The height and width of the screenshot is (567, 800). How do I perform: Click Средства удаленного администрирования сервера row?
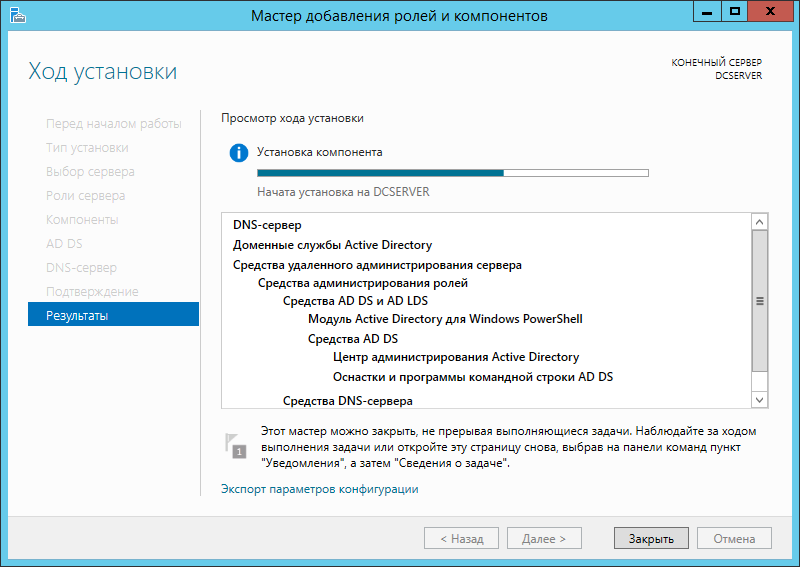pos(378,265)
